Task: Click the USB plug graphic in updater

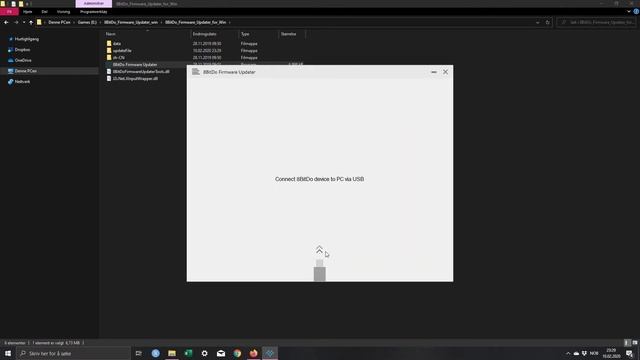Action: click(x=320, y=271)
